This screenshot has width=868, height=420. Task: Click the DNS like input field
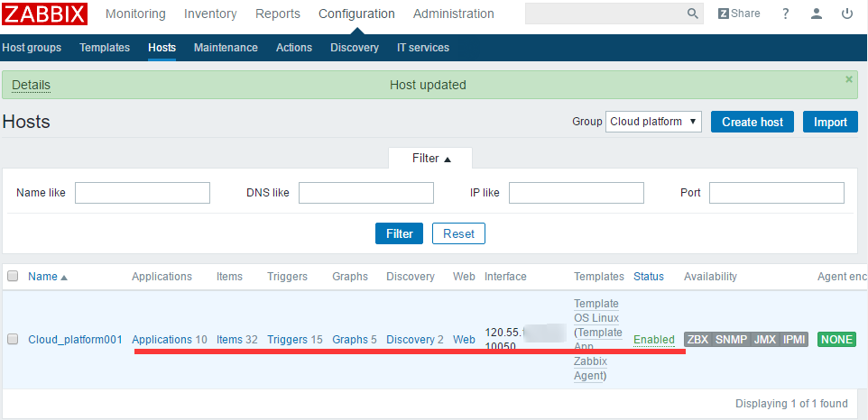pos(366,193)
